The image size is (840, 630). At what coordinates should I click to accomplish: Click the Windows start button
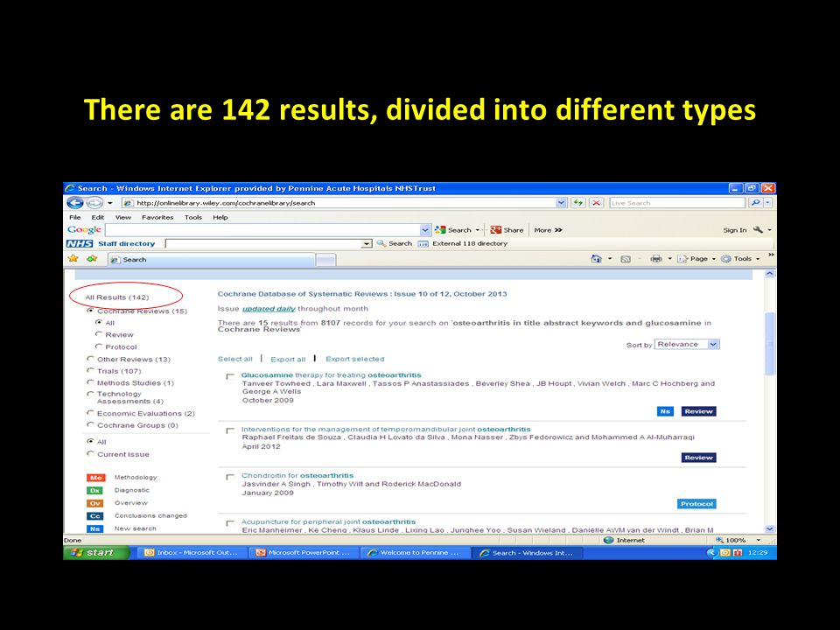tap(96, 552)
